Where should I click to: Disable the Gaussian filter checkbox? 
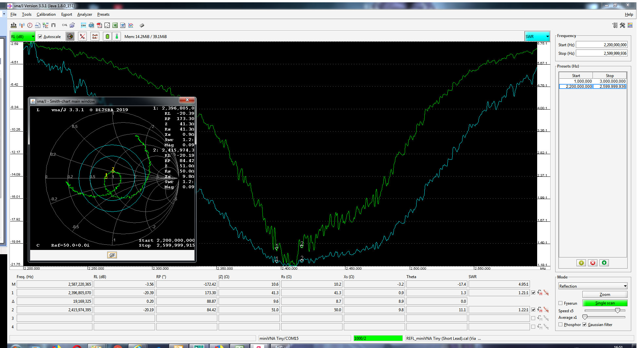click(x=584, y=325)
